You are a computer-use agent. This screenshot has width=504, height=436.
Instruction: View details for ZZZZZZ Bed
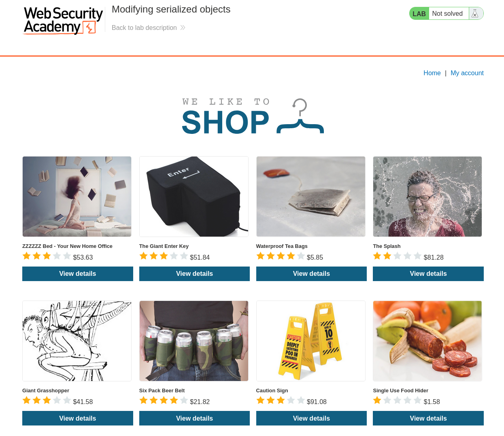point(78,274)
